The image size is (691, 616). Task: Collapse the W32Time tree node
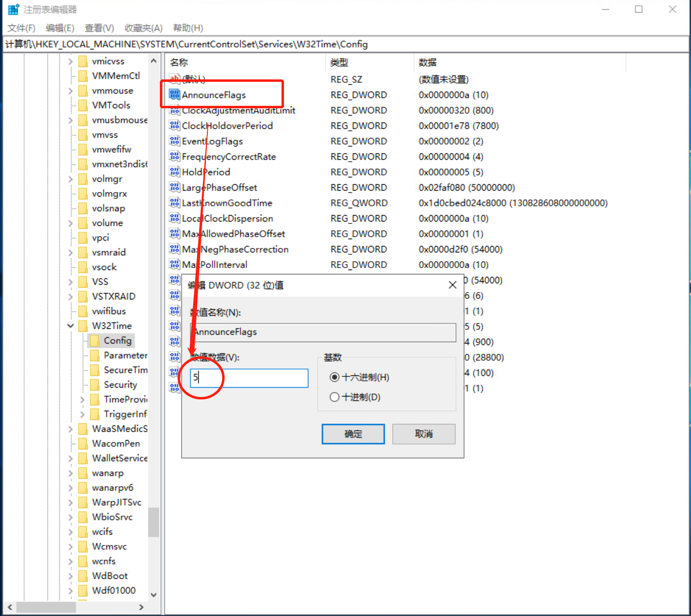(70, 325)
